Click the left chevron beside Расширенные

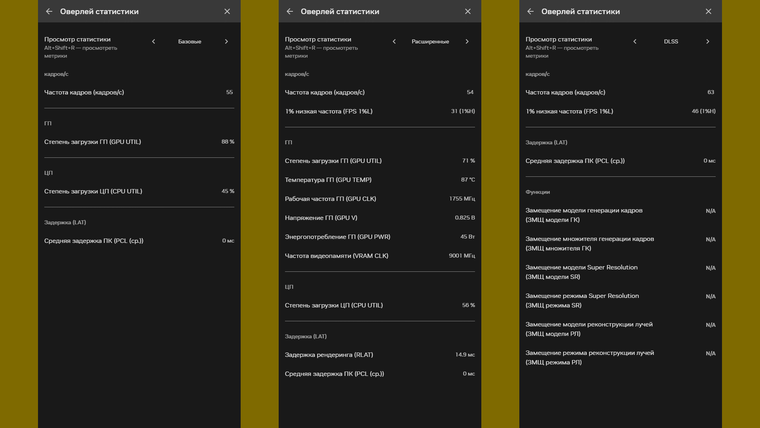point(394,42)
